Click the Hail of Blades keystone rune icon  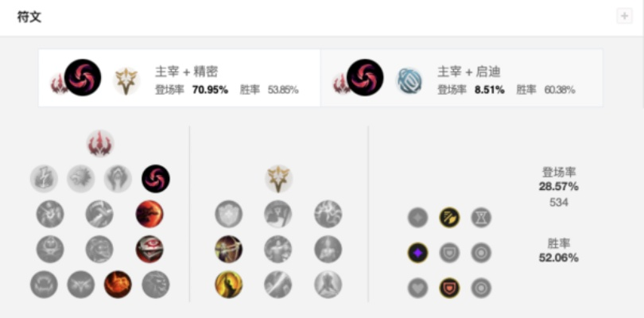point(156,179)
